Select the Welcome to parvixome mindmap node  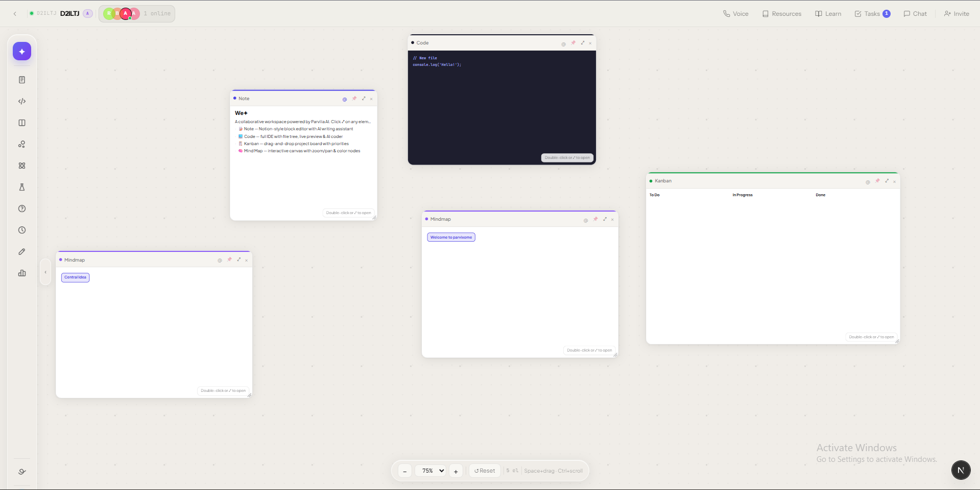click(x=451, y=237)
